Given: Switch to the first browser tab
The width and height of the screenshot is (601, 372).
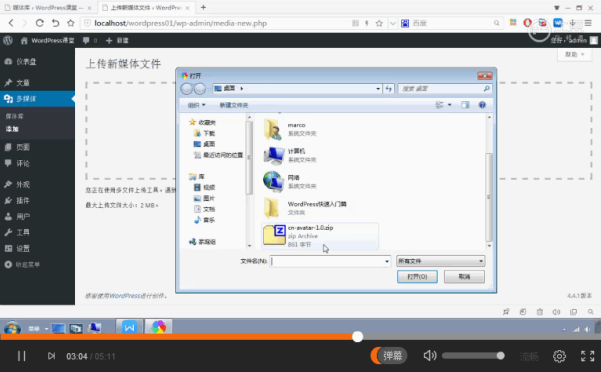Looking at the screenshot, I should [x=48, y=8].
